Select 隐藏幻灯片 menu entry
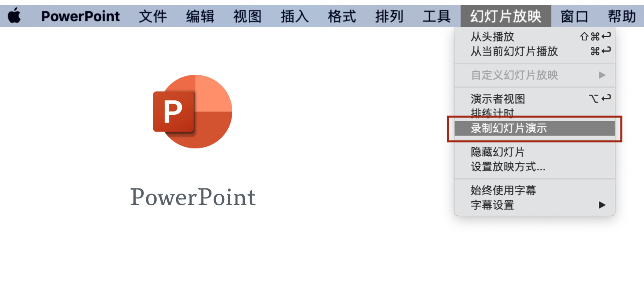The height and width of the screenshot is (308, 644). [x=535, y=152]
